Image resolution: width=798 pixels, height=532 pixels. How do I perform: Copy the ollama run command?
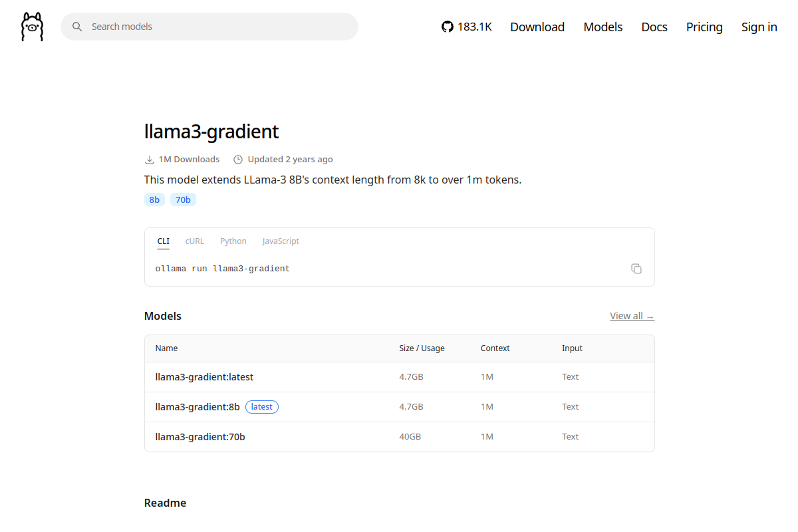click(636, 269)
